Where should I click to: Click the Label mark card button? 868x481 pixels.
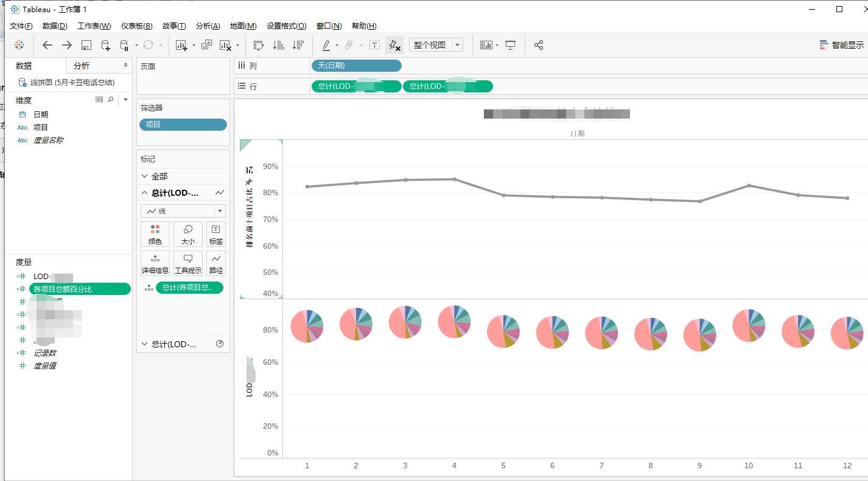pos(216,234)
